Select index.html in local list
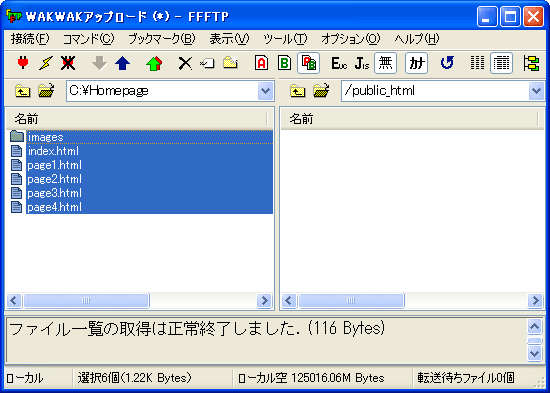This screenshot has width=550, height=393. (x=141, y=151)
